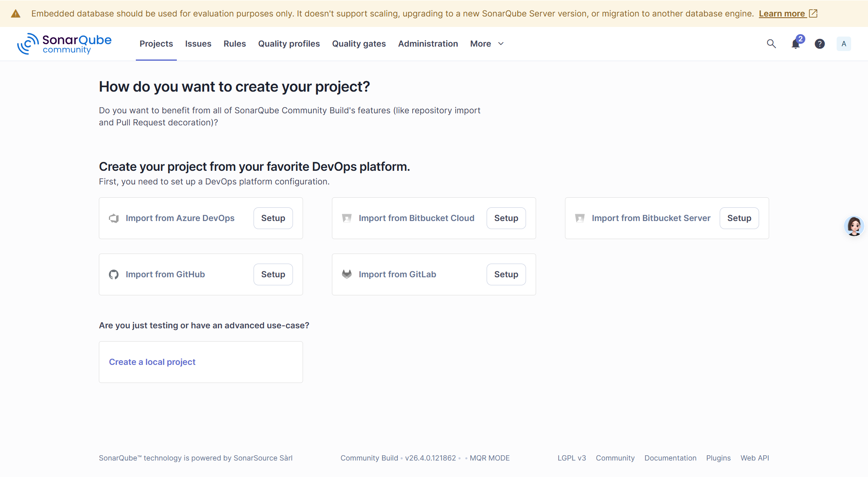The width and height of the screenshot is (868, 477).
Task: Click the GitLab fox icon
Action: [x=347, y=274]
